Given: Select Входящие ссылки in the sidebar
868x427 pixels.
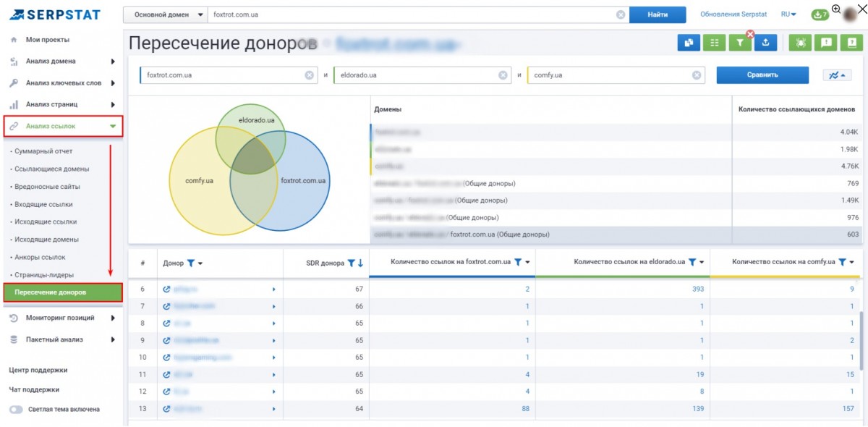Looking at the screenshot, I should 44,204.
